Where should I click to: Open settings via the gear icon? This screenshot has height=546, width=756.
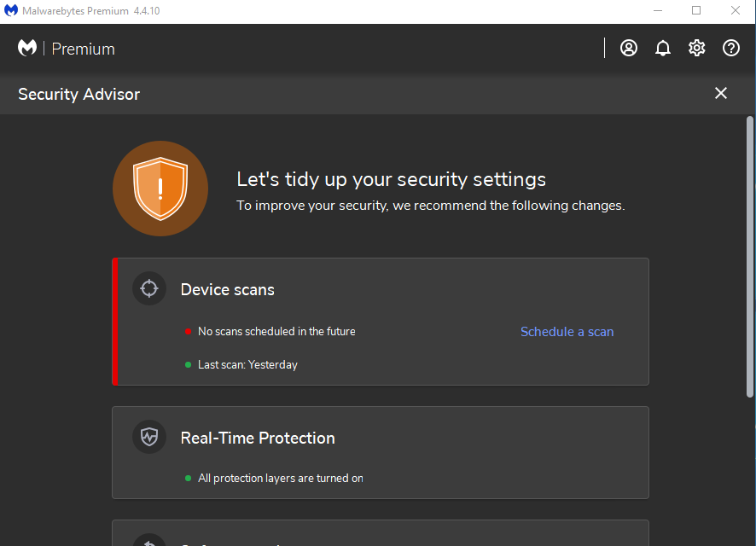[696, 48]
